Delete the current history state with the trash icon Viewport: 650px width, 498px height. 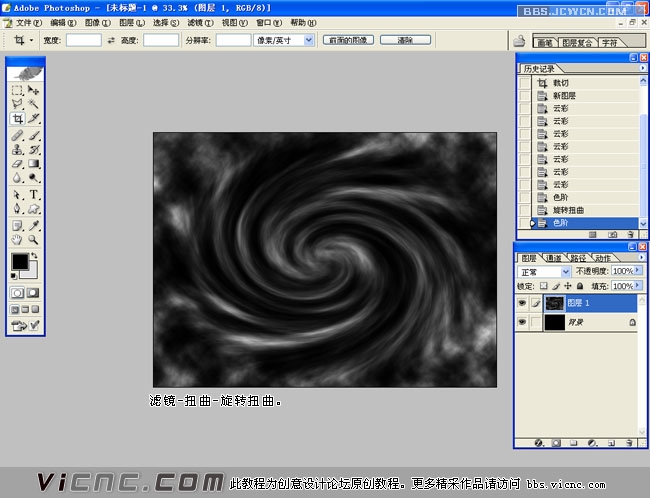point(630,235)
